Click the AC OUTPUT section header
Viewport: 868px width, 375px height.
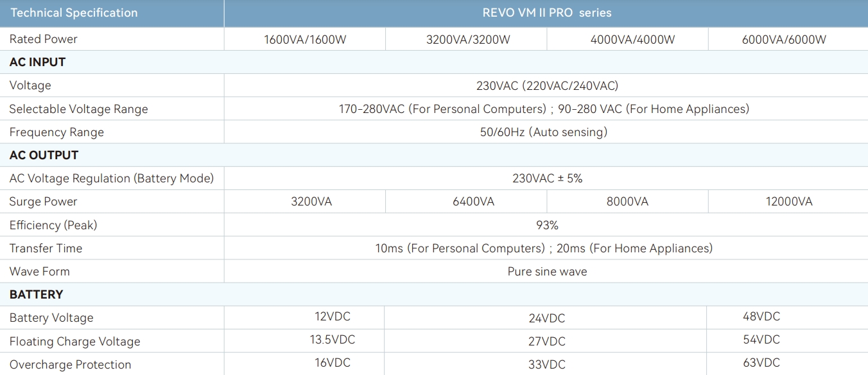click(x=44, y=155)
